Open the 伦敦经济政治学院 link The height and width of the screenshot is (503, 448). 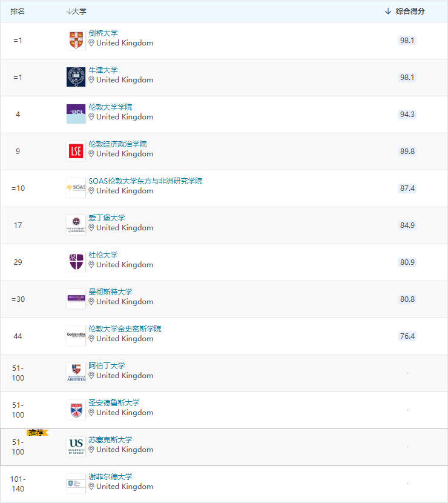coord(117,144)
